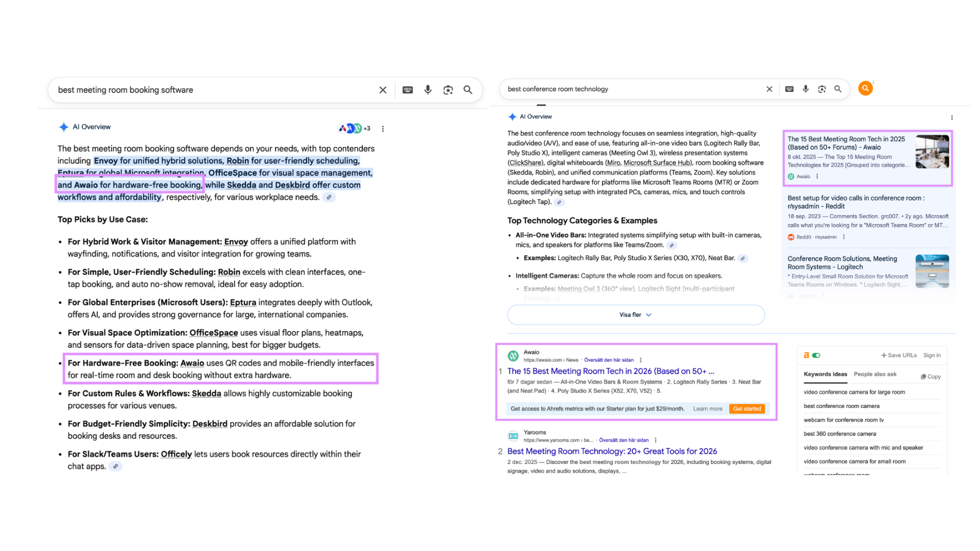The image size is (980, 551).
Task: Click the magnifier search icon in left bar
Action: click(468, 90)
